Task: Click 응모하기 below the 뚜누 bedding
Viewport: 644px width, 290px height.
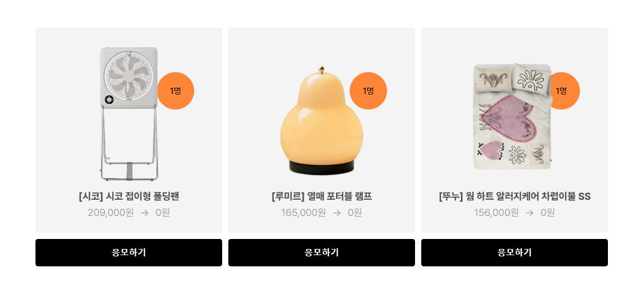Action: [x=514, y=253]
